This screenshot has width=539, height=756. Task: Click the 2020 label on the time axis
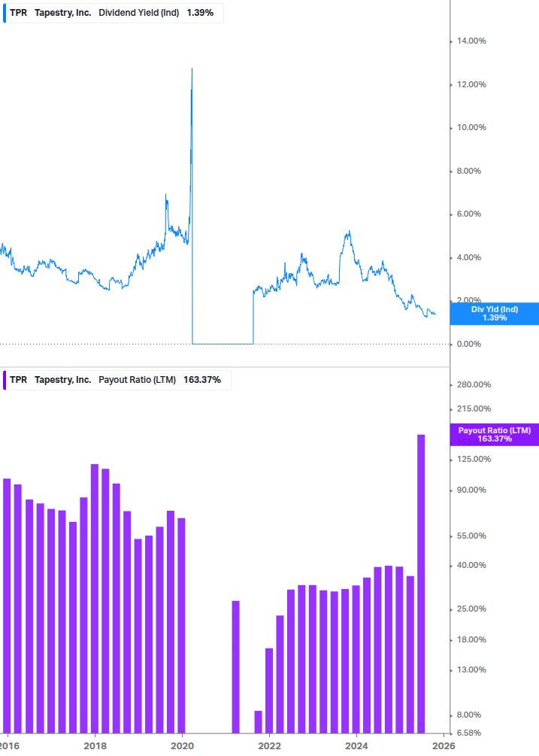coord(183,745)
